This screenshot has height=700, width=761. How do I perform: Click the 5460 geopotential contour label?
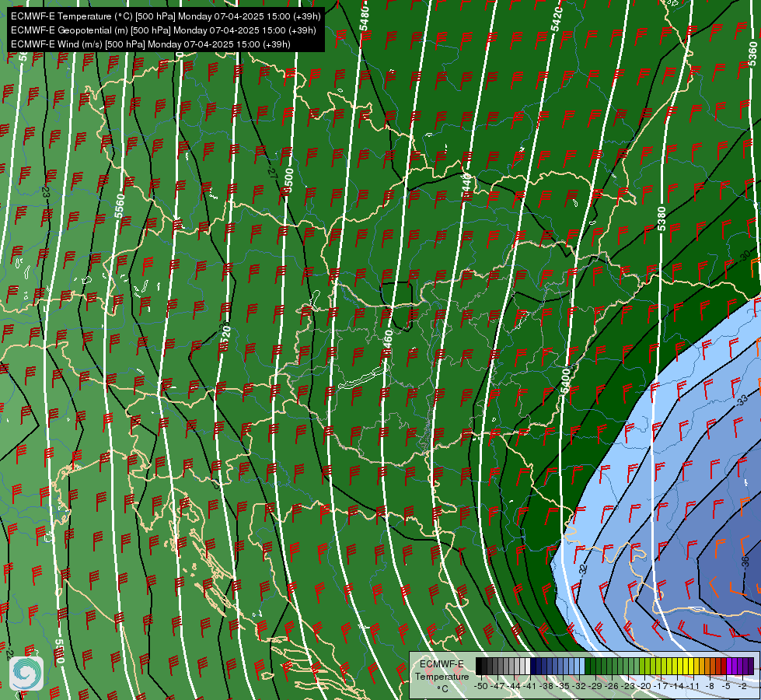click(387, 343)
